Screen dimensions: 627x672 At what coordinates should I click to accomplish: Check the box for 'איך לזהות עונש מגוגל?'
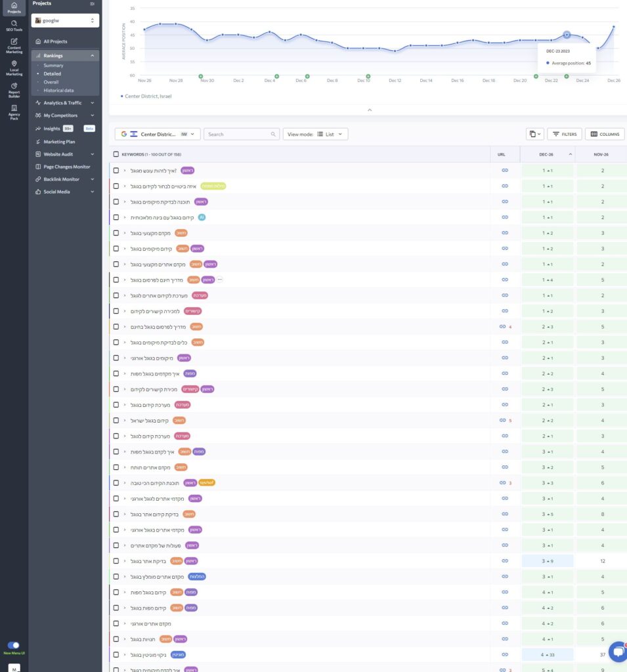116,171
